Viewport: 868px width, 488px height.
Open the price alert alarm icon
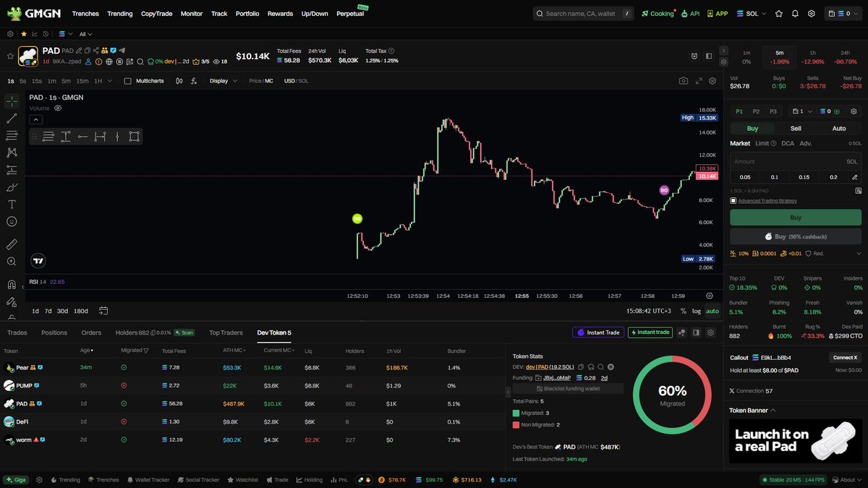(694, 56)
